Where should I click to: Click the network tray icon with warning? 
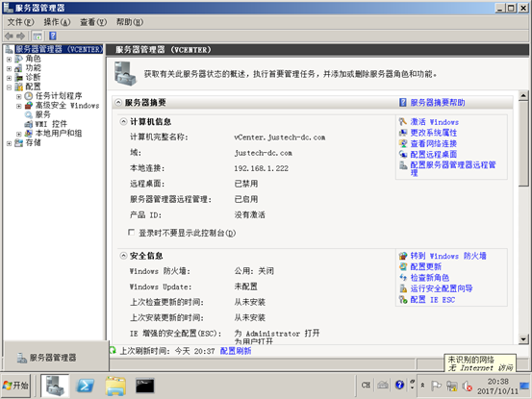click(x=451, y=386)
